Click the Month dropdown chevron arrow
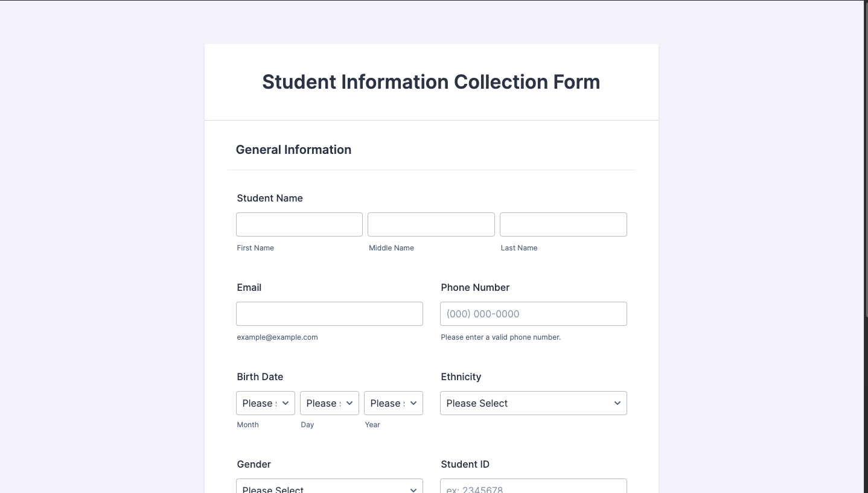 [x=286, y=403]
